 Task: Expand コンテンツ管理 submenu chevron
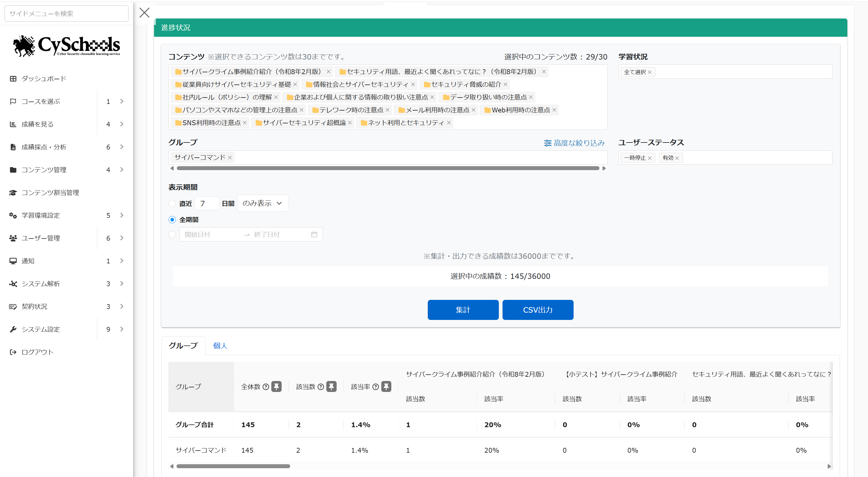click(122, 170)
